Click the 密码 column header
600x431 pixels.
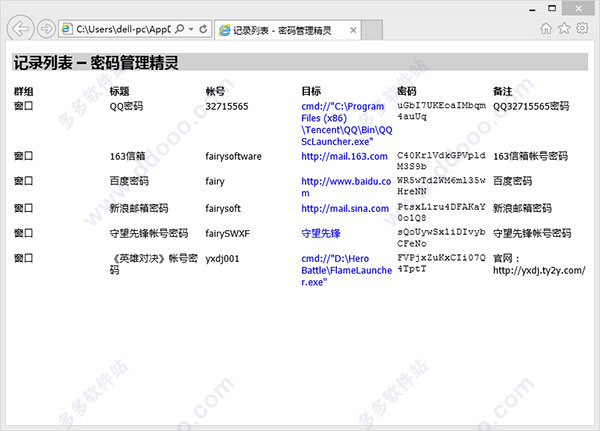click(x=407, y=91)
